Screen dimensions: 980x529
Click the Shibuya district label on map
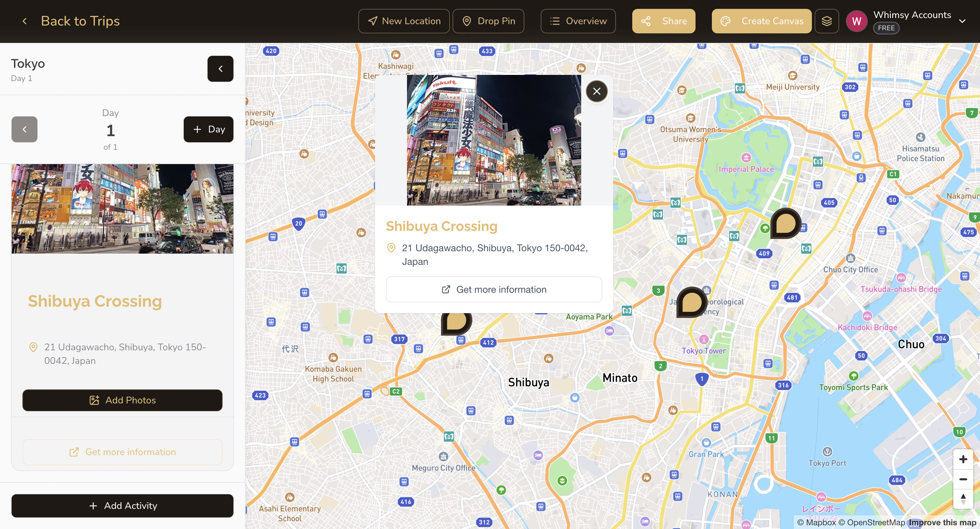(528, 382)
